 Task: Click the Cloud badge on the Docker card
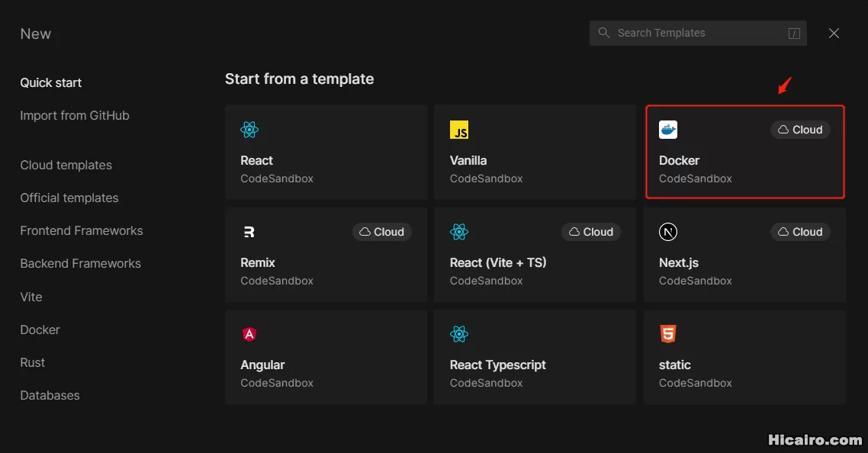point(800,130)
